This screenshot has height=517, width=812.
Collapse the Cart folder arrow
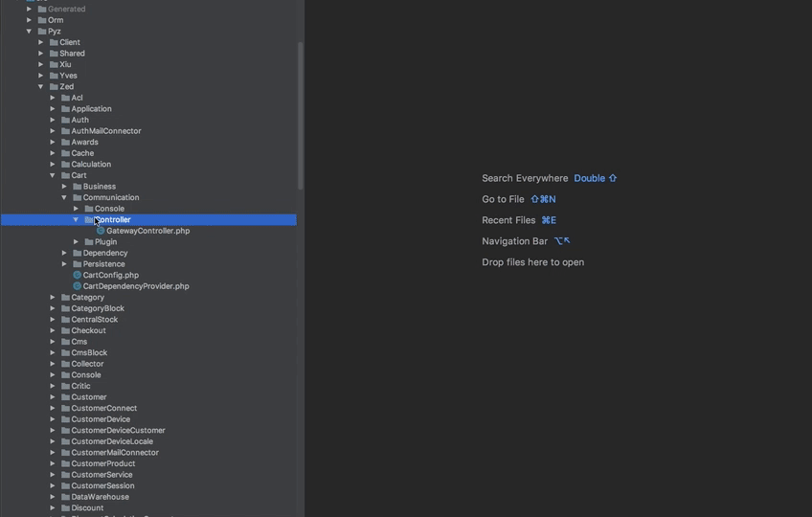point(53,175)
